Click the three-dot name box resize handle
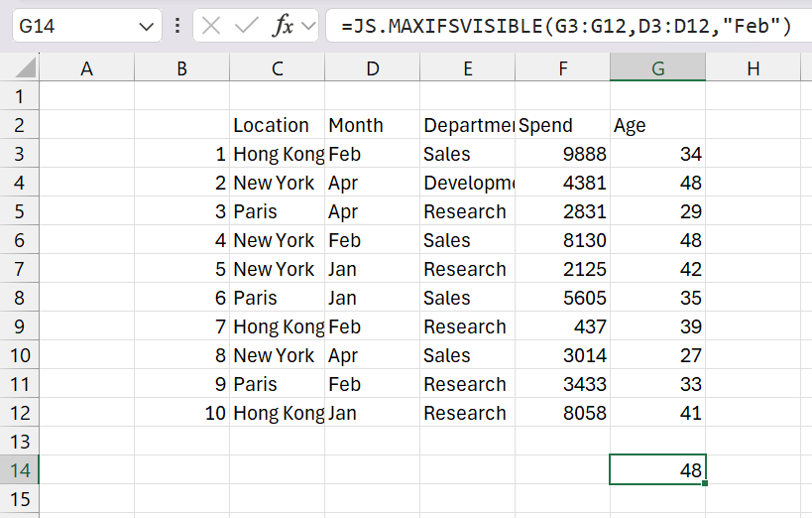The height and width of the screenshot is (518, 812). tap(176, 26)
